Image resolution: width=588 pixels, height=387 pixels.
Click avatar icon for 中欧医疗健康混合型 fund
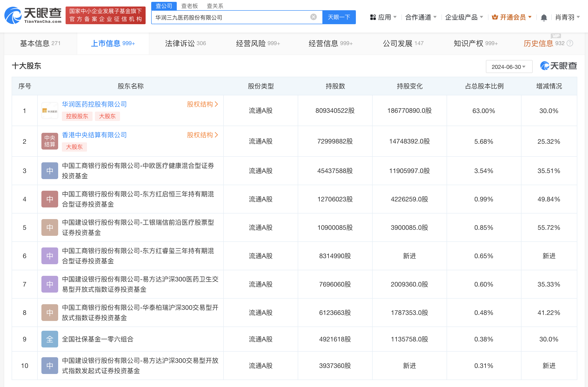[50, 171]
